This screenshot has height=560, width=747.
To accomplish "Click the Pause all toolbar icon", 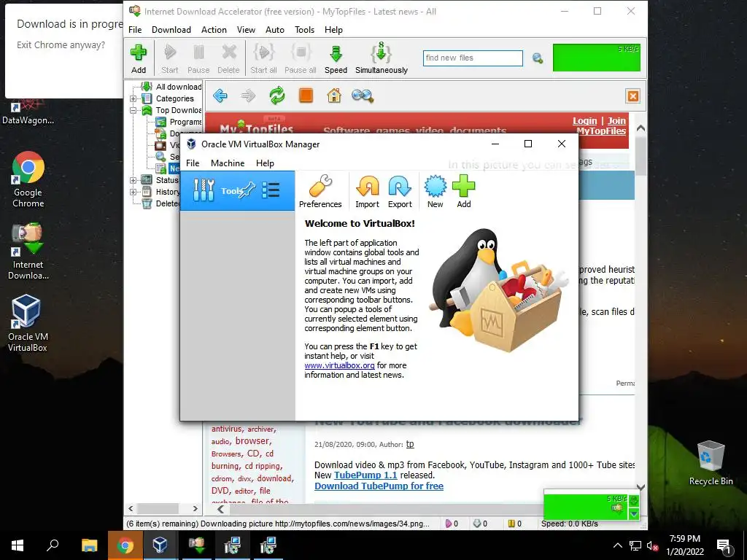I will click(300, 58).
